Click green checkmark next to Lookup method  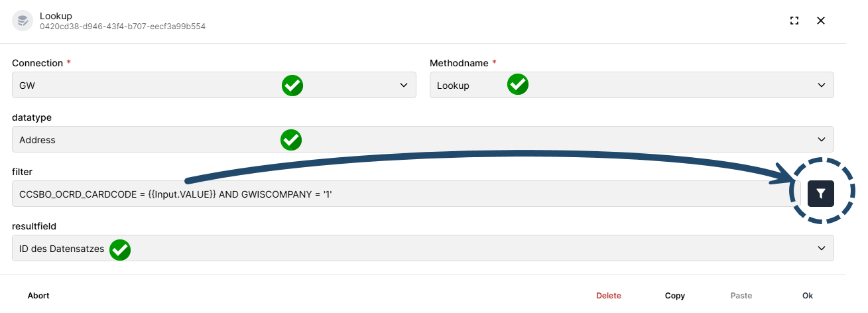coord(518,84)
